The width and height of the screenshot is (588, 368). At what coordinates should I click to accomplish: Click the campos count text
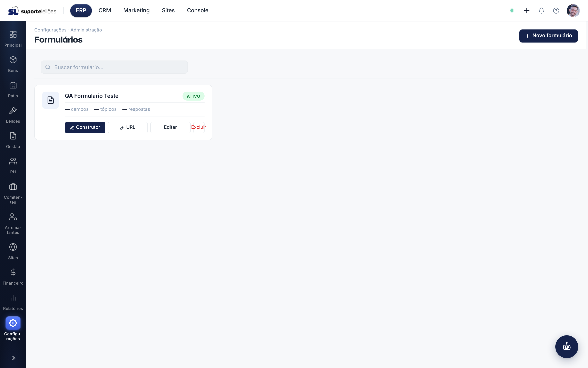point(77,109)
